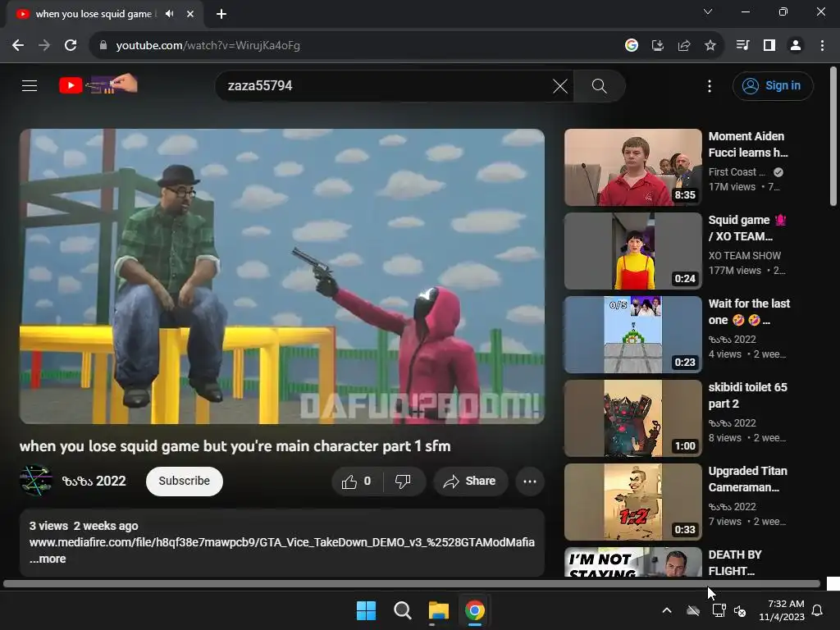Mute the tab using the speaker icon
This screenshot has width=840, height=630.
tap(170, 14)
